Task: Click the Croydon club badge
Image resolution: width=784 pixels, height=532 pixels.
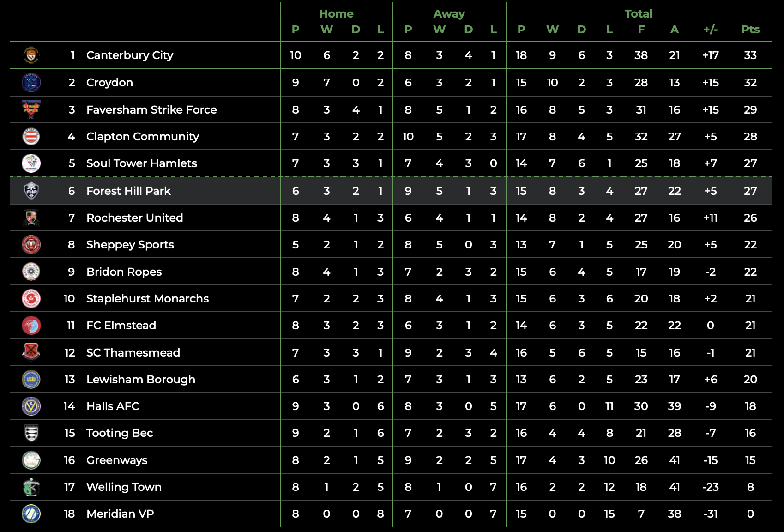Action: pyautogui.click(x=31, y=82)
